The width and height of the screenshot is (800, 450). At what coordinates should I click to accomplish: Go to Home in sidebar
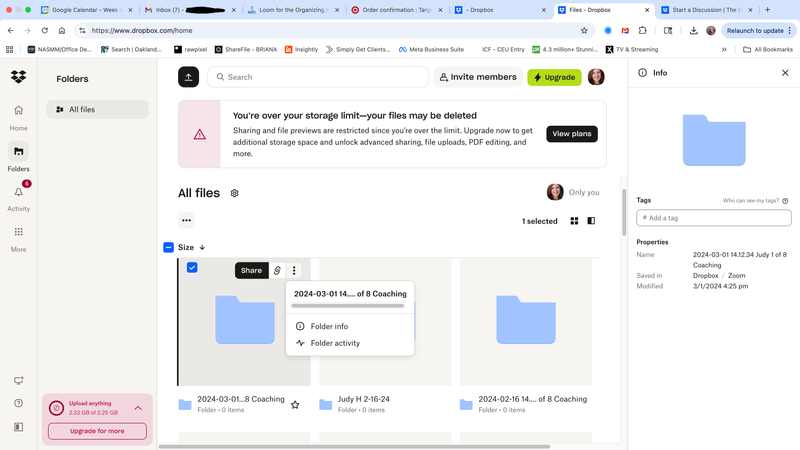(x=18, y=117)
